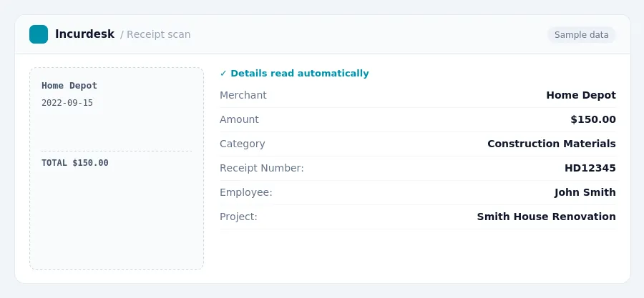The width and height of the screenshot is (644, 298).
Task: Click the Sample data badge
Action: [582, 35]
